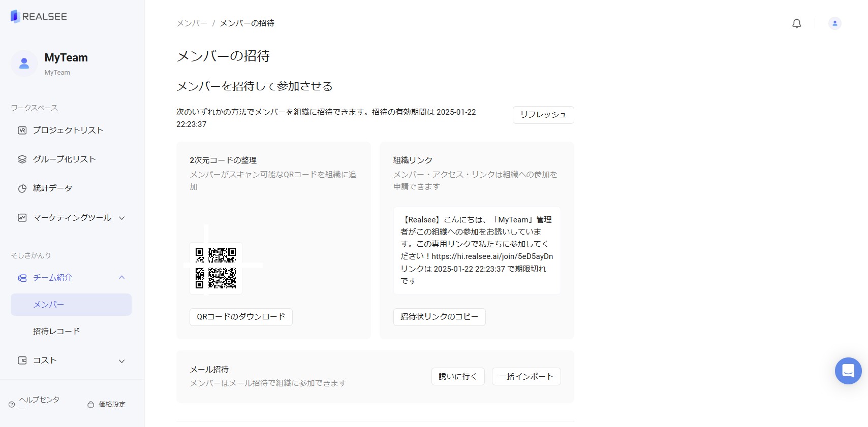Open 価格設定 link

click(x=112, y=405)
